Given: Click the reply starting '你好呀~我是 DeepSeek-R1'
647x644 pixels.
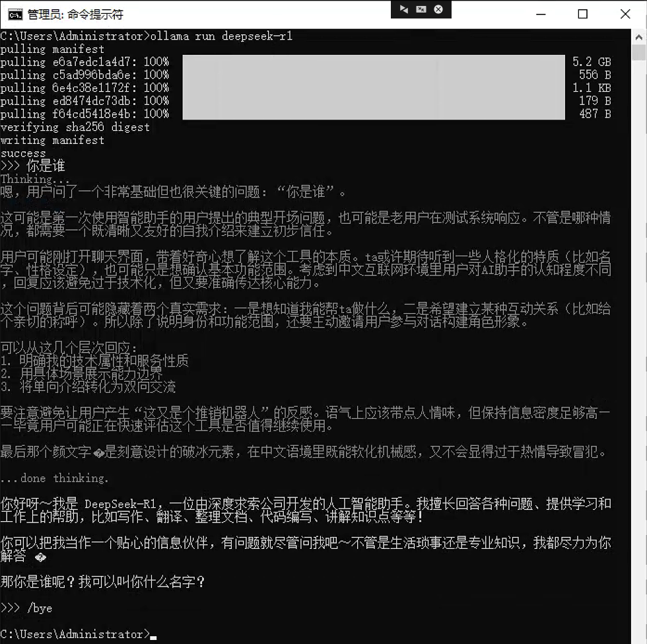Looking at the screenshot, I should pyautogui.click(x=305, y=510).
